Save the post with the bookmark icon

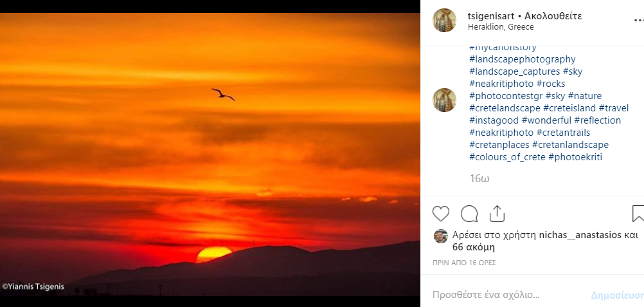[x=638, y=214]
